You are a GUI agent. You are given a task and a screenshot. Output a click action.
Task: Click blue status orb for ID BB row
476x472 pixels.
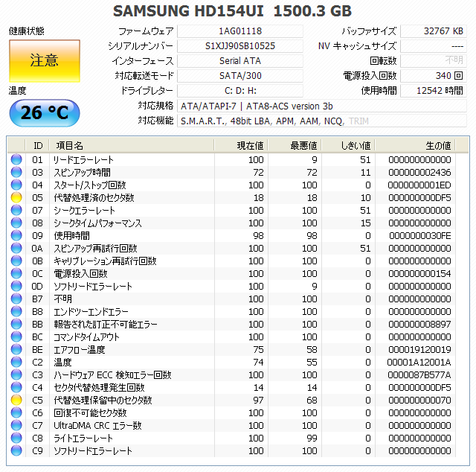(x=16, y=325)
